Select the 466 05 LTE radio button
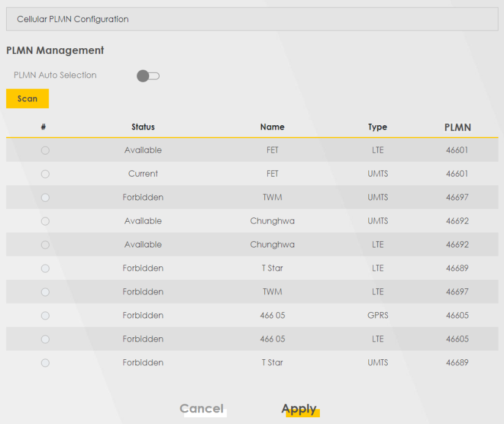The height and width of the screenshot is (424, 504). (45, 339)
